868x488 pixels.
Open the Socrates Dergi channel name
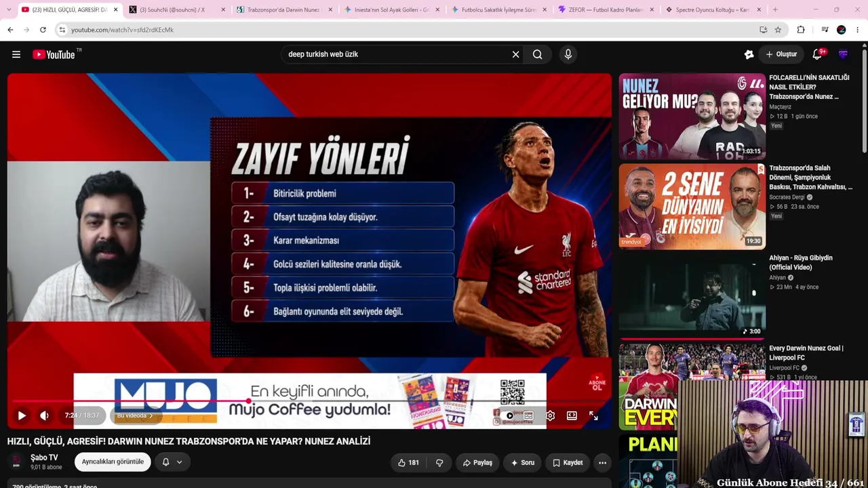point(787,197)
